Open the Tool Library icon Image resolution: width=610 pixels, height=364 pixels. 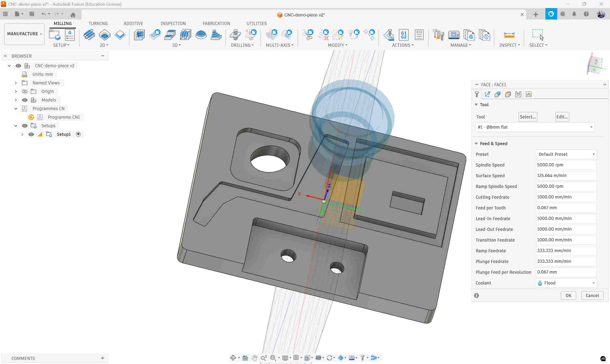pyautogui.click(x=438, y=35)
